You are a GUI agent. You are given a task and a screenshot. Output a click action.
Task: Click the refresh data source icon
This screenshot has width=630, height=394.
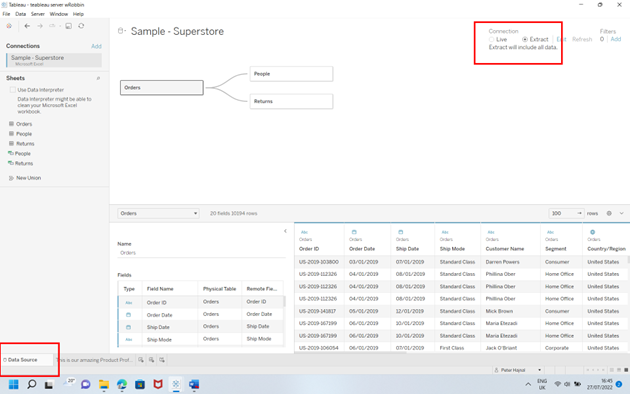coord(81,26)
